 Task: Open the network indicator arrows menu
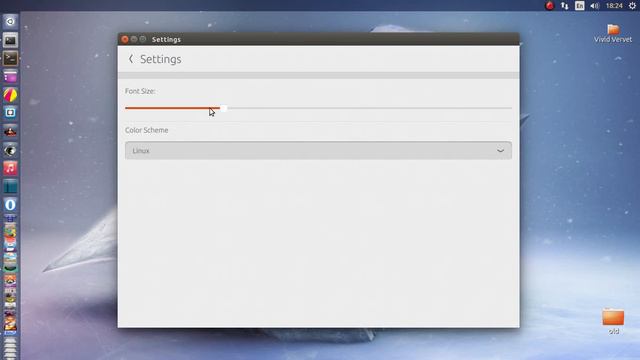coord(564,6)
